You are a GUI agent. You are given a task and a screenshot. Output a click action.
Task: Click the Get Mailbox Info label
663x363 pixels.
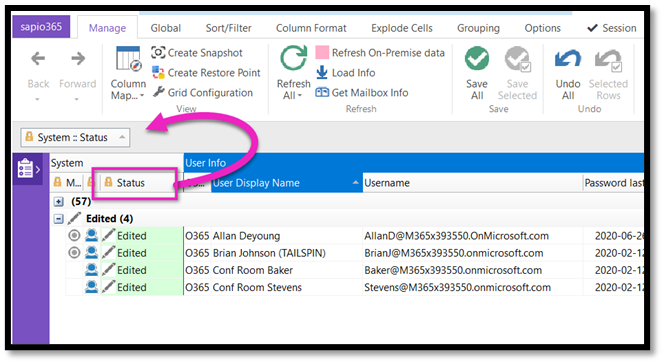point(370,93)
